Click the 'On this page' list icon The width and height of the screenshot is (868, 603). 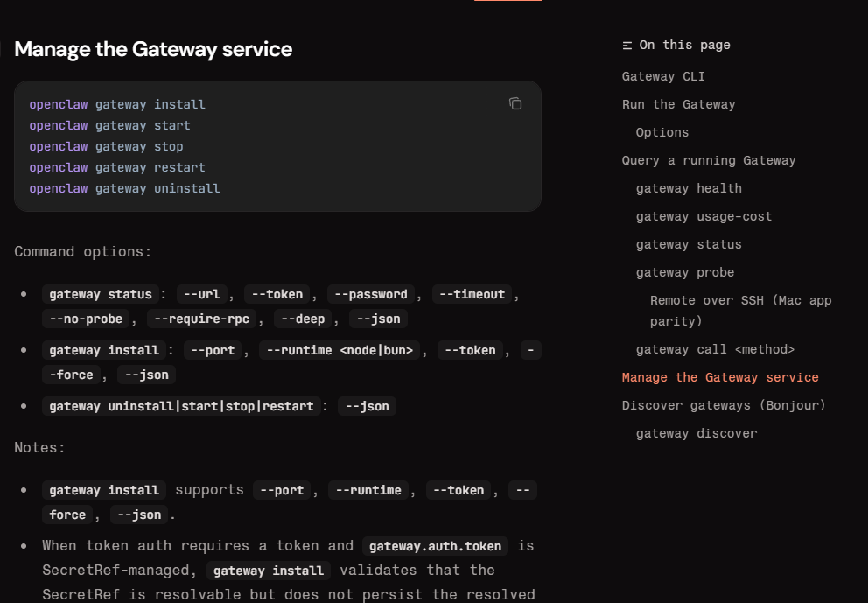tap(626, 46)
